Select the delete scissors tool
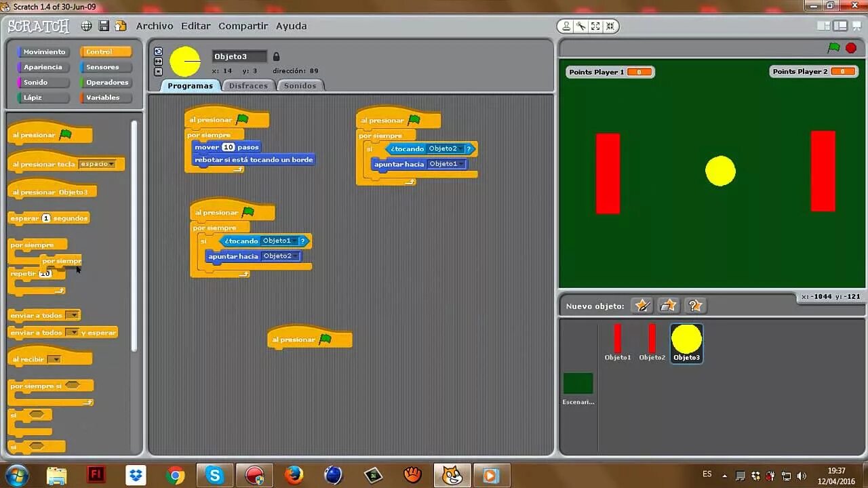 [581, 26]
